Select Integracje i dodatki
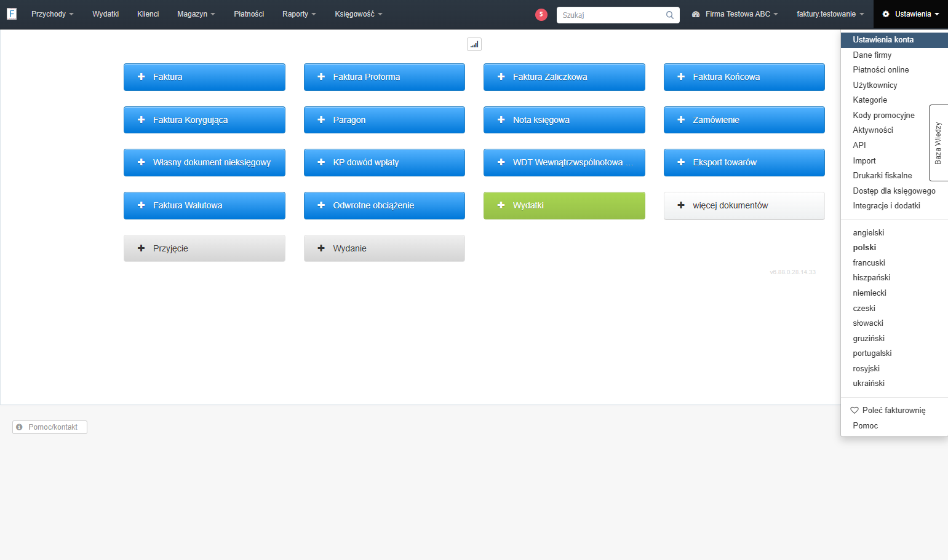Image resolution: width=948 pixels, height=560 pixels. pos(894,205)
